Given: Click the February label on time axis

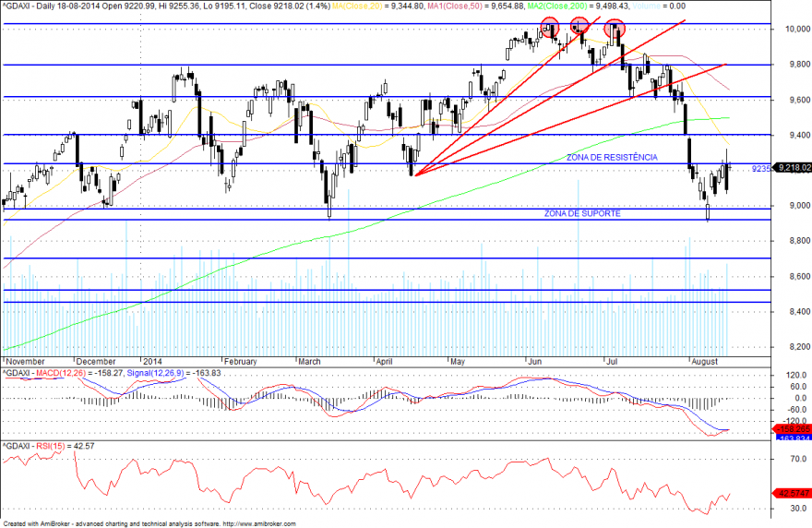Looking at the screenshot, I should pos(240,362).
